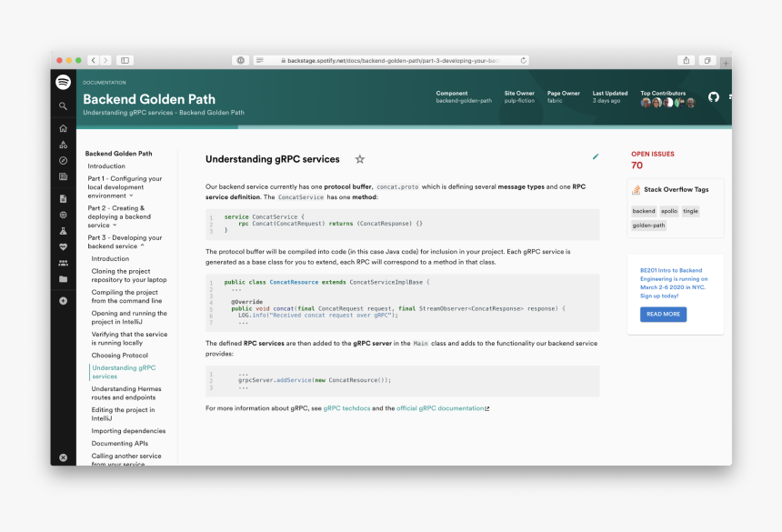Open the compass Explore icon in sidebar
Viewport: 782px width, 532px height.
pyautogui.click(x=63, y=161)
